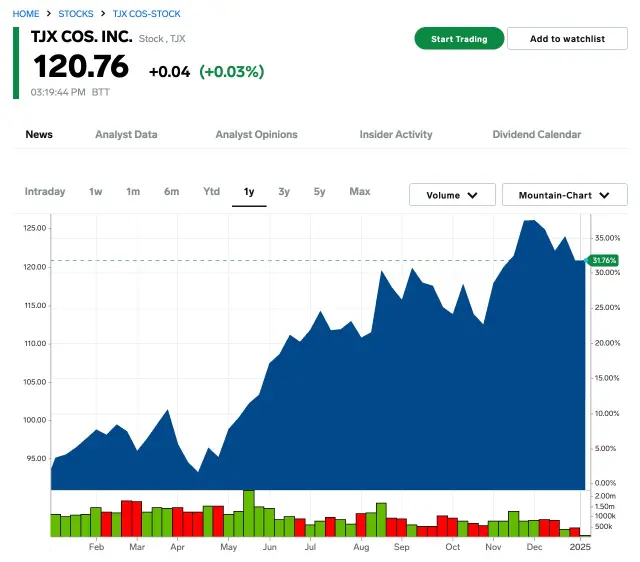Select the 1y chart range
Screen dimensions: 640x562
(x=249, y=192)
